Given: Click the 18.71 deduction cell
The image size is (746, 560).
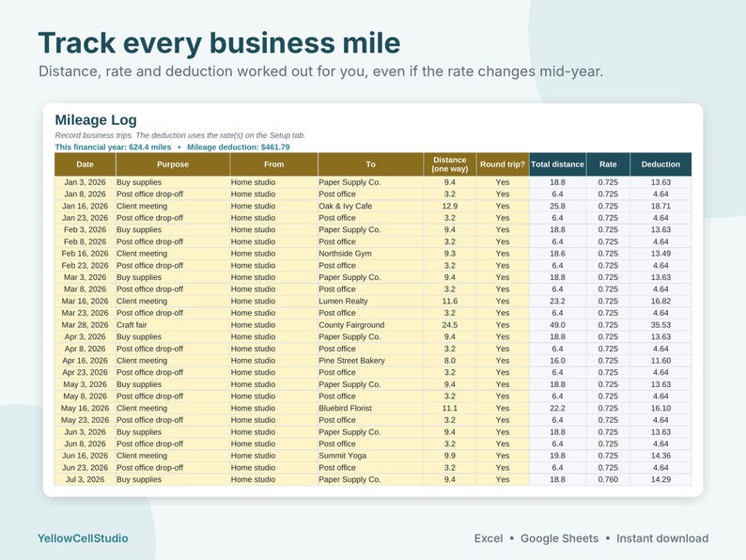Looking at the screenshot, I should (x=661, y=206).
